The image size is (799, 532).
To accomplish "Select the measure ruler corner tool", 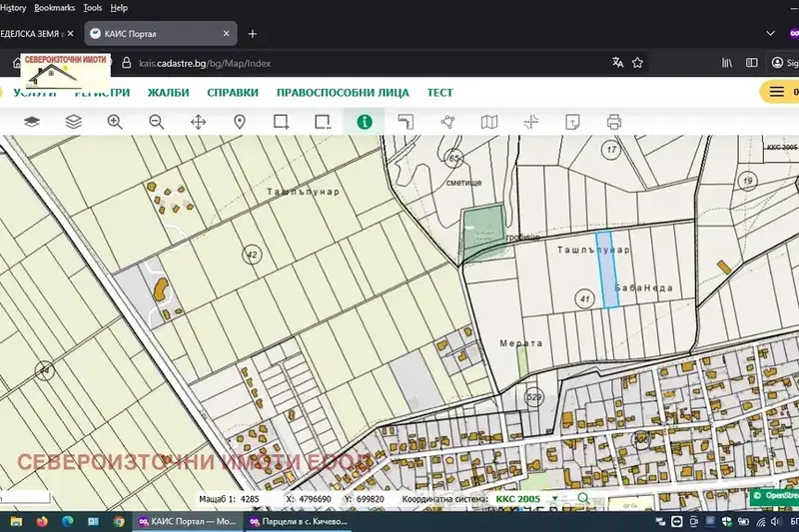I will click(405, 122).
